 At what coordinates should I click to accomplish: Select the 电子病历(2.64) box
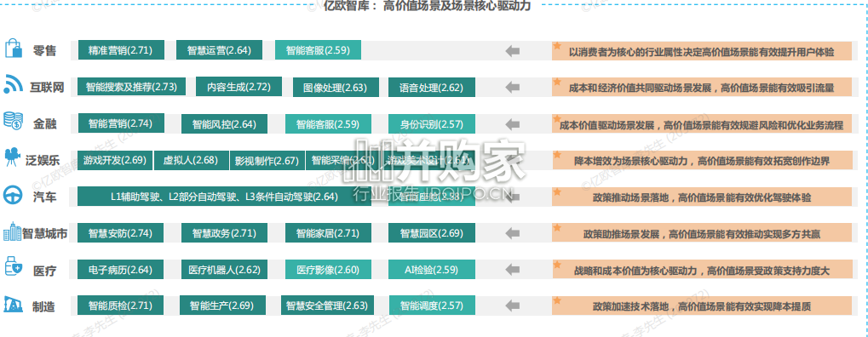pos(120,270)
